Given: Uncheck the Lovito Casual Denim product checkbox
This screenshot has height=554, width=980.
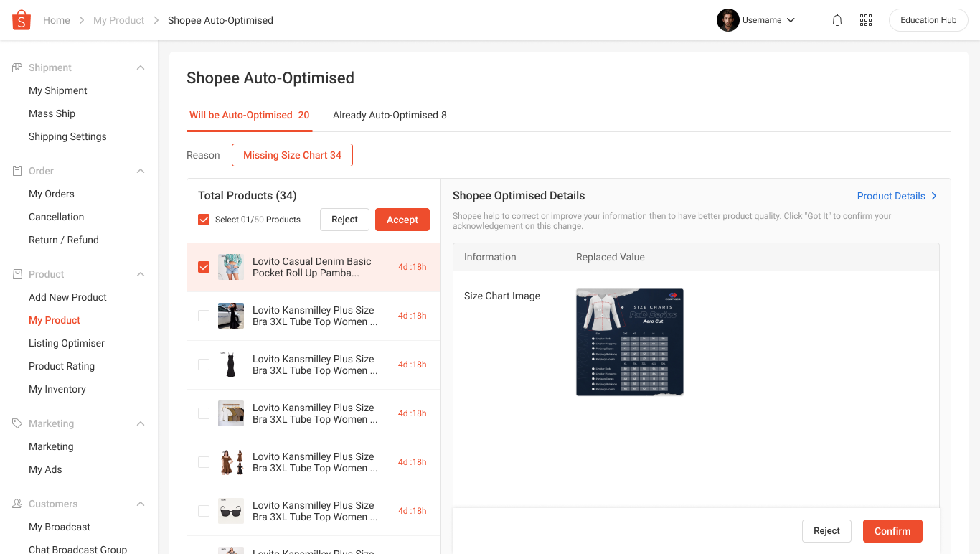Looking at the screenshot, I should 204,267.
